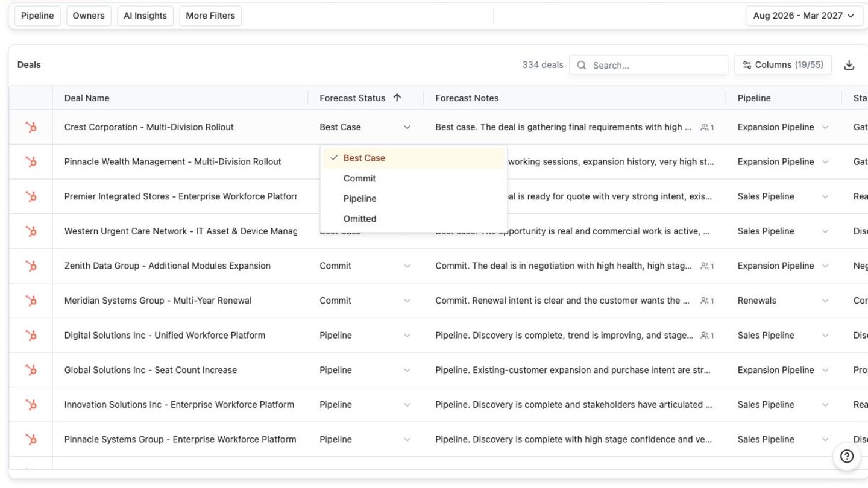Click the Pipeline column header

[x=754, y=98]
